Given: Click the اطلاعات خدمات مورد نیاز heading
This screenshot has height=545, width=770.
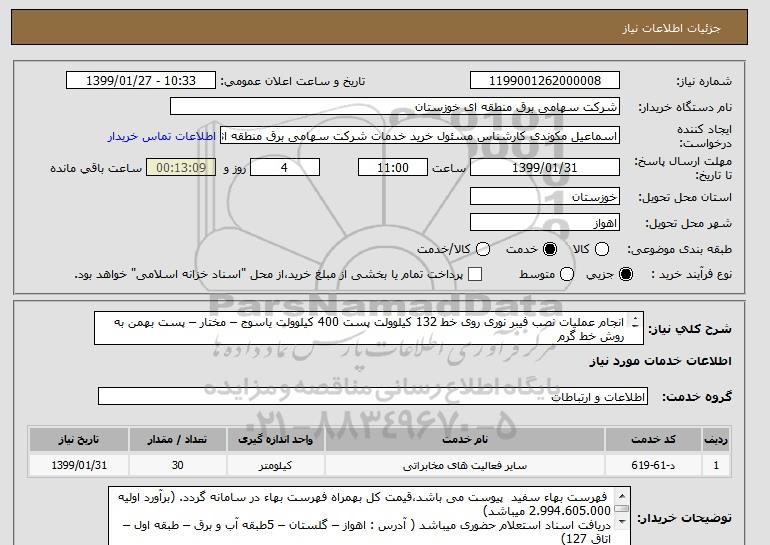Looking at the screenshot, I should click(x=660, y=361).
